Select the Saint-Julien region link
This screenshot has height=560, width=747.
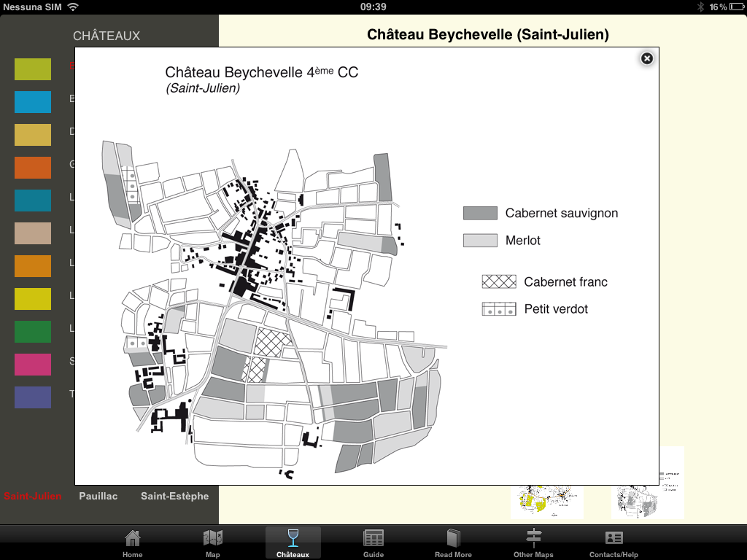coord(33,497)
